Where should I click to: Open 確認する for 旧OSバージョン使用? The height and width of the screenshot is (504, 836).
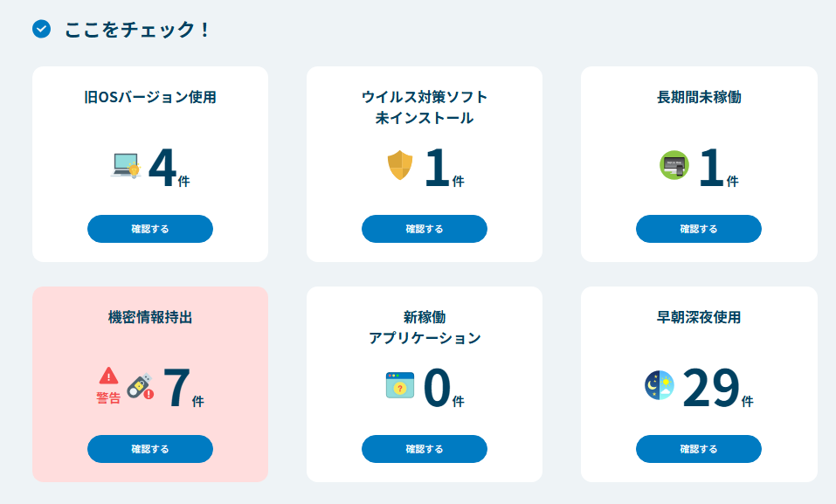[x=149, y=228]
